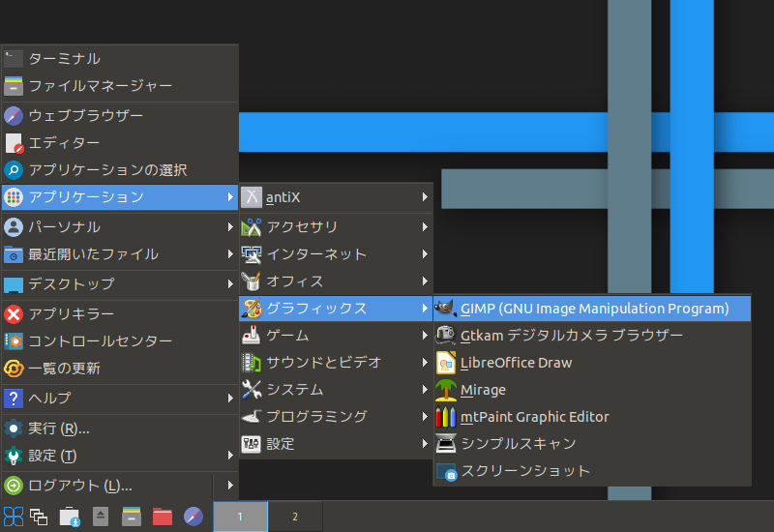Launch mtPaint Graphic Editor label
The width and height of the screenshot is (774, 532).
click(x=535, y=417)
